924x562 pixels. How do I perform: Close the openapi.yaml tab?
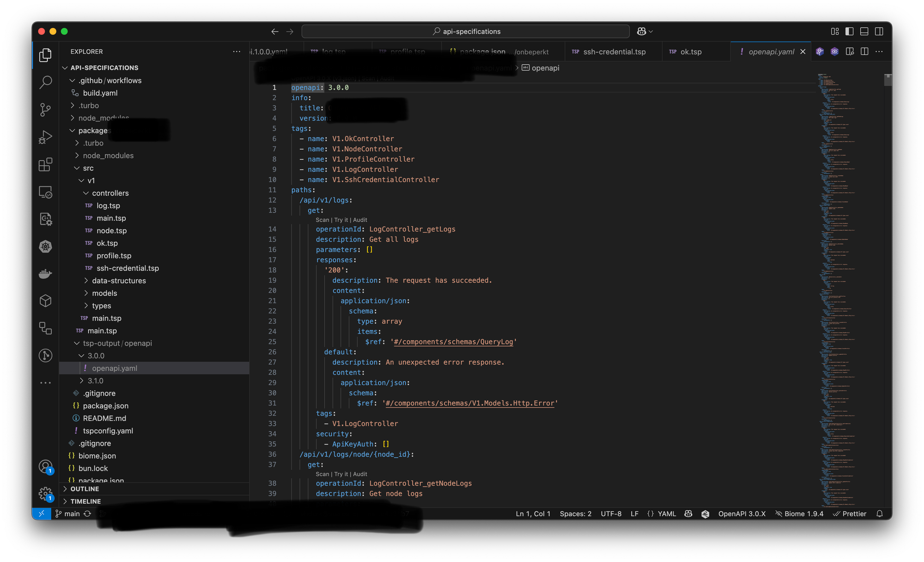click(x=803, y=52)
